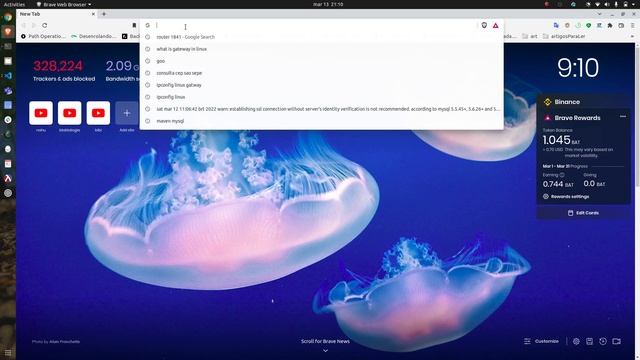
Task: Click the green shield extension icon
Action: pos(589,25)
